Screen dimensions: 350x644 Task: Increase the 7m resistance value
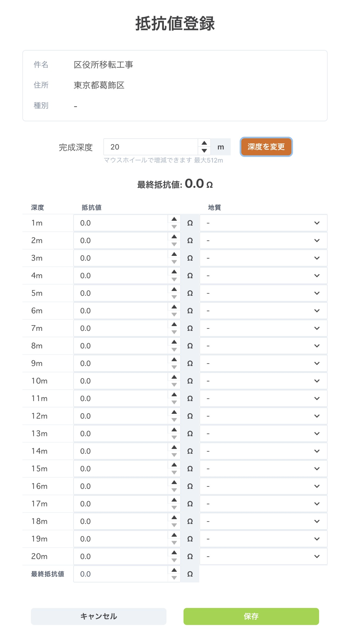(174, 324)
